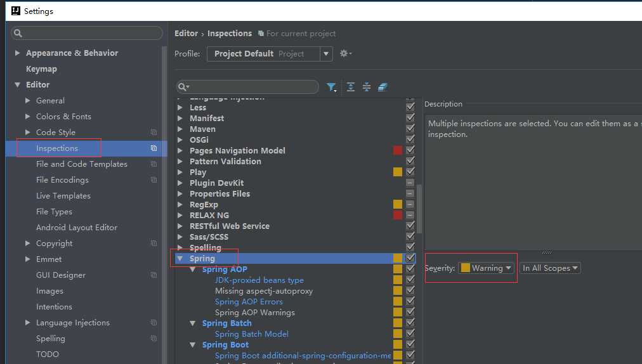Click the Editor breadcrumb link
642x364 pixels.
[x=187, y=33]
